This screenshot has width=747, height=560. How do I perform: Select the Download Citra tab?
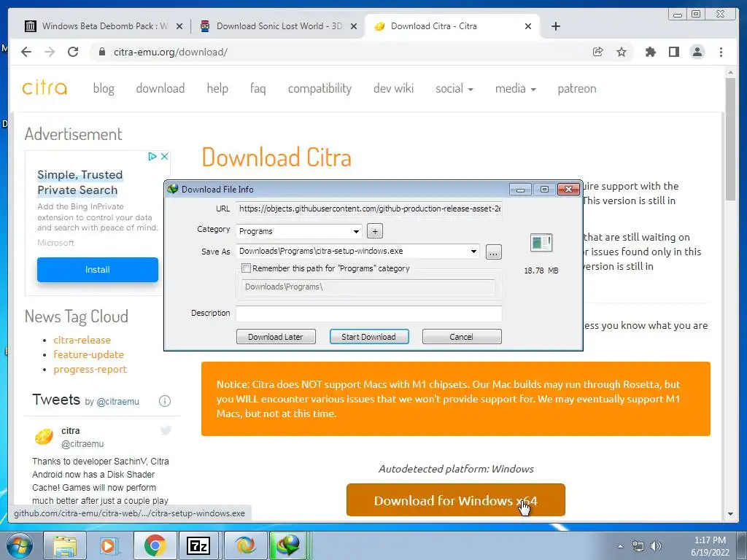[x=452, y=26]
